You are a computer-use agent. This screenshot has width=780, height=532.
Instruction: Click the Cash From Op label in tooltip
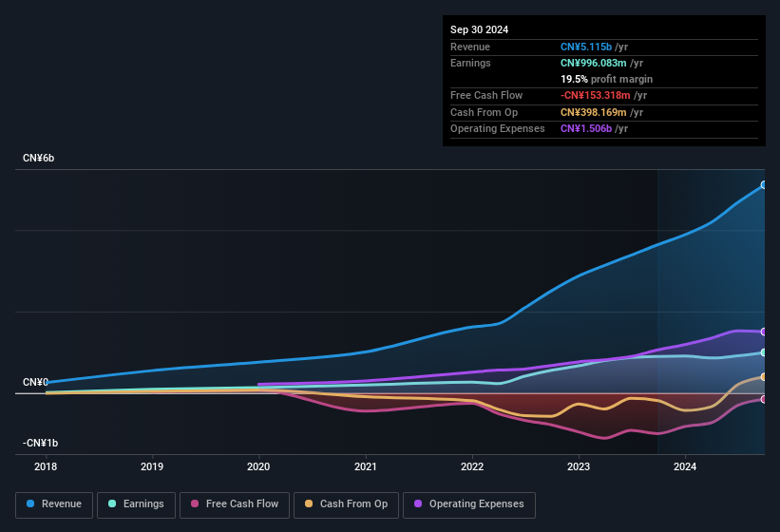click(x=484, y=112)
